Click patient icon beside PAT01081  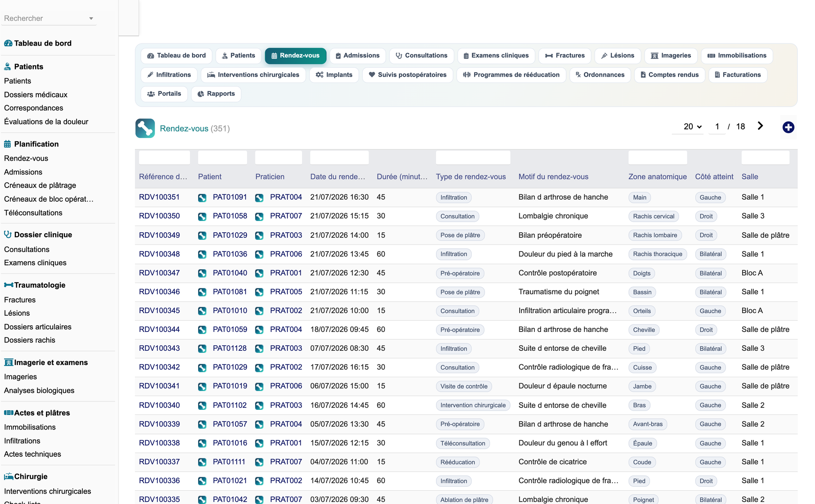[x=202, y=292]
